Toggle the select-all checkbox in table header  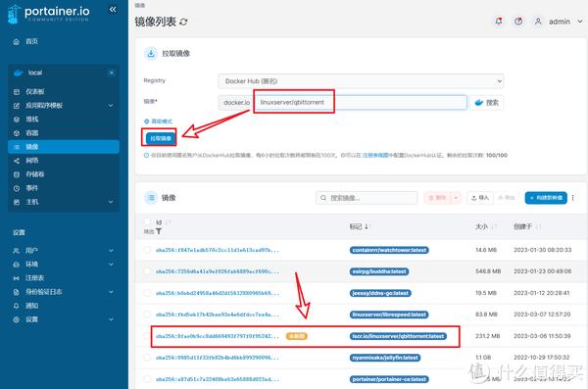click(x=147, y=222)
